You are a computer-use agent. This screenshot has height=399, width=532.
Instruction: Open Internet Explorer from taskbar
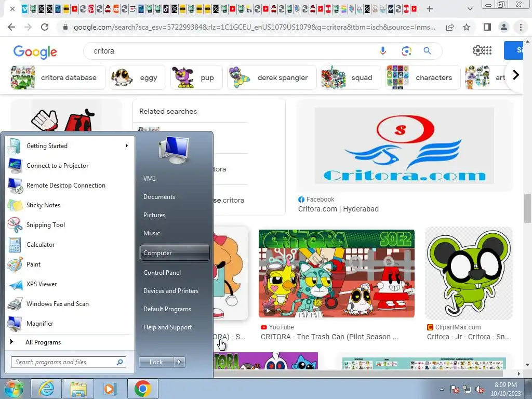(x=46, y=389)
